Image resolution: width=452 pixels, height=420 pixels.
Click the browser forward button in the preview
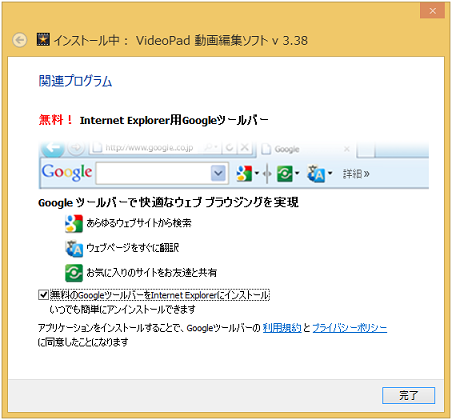[x=76, y=148]
